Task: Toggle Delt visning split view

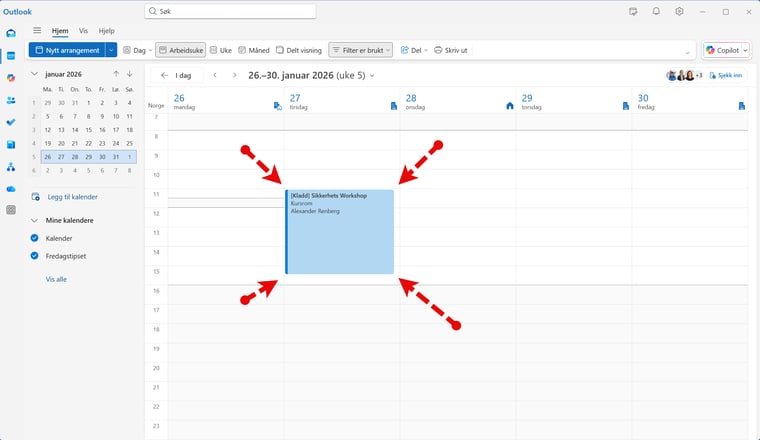Action: (x=299, y=50)
